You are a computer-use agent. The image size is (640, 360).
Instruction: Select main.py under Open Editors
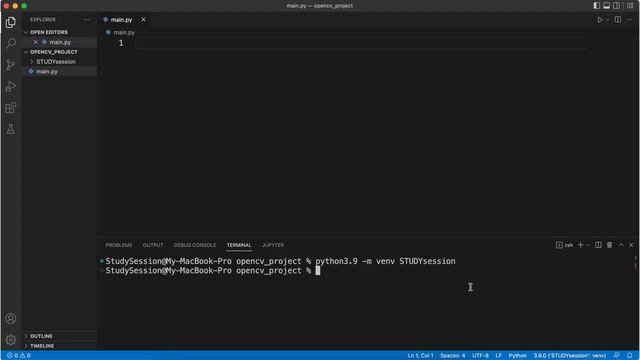(x=60, y=42)
